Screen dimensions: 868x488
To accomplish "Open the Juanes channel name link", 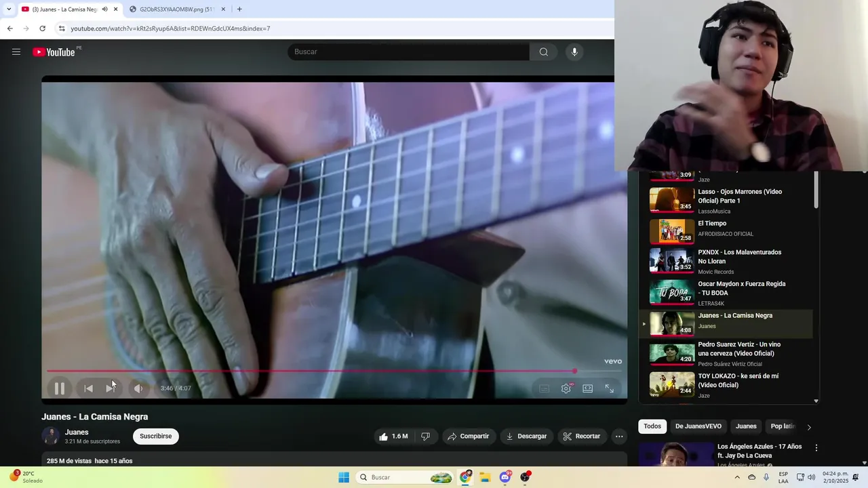I will 77,432.
